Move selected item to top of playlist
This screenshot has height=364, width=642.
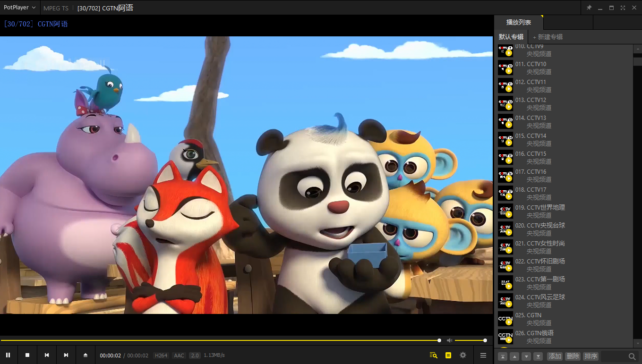pos(503,356)
